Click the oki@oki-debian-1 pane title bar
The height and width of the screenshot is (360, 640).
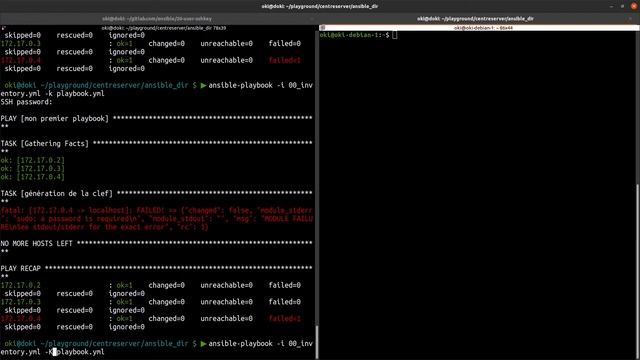point(483,28)
